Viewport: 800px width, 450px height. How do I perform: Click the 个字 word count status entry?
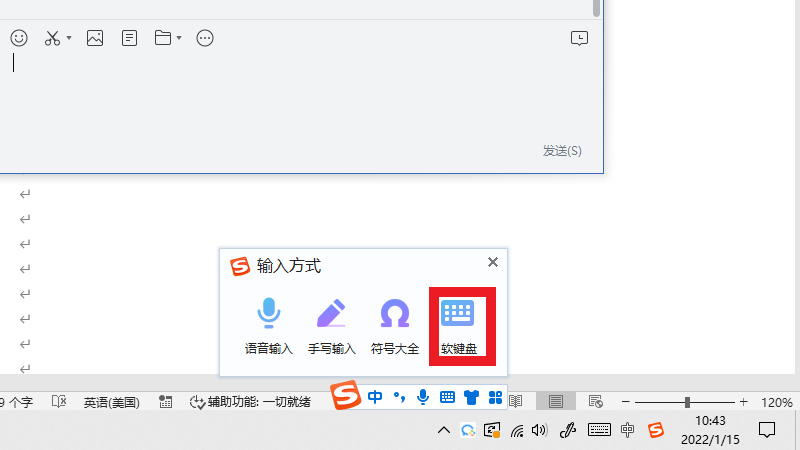click(x=17, y=402)
